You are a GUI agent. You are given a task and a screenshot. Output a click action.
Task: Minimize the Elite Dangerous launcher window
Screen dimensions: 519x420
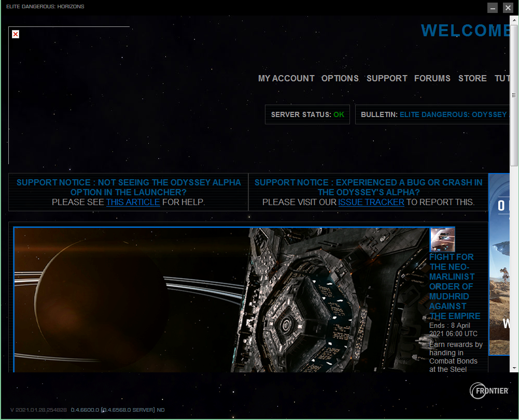493,8
